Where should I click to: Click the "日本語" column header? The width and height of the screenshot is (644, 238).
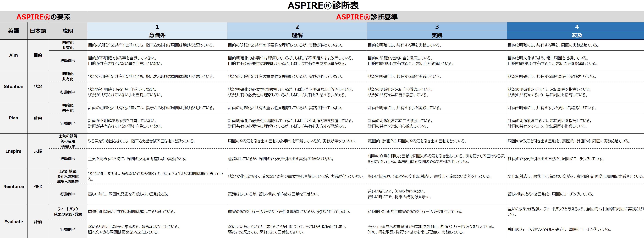pyautogui.click(x=38, y=31)
